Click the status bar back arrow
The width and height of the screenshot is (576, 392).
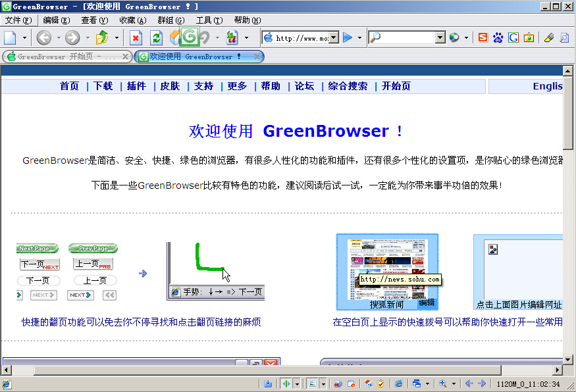[x=469, y=384]
